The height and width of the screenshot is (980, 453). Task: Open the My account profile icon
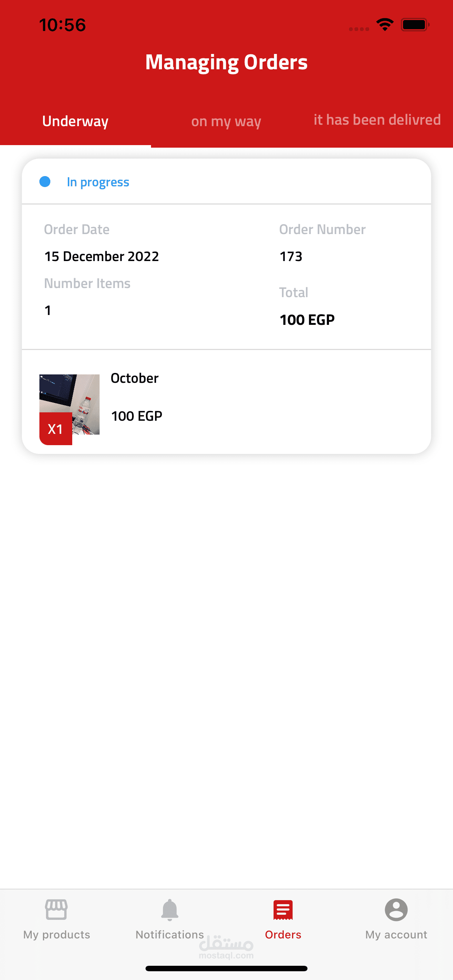coord(396,910)
